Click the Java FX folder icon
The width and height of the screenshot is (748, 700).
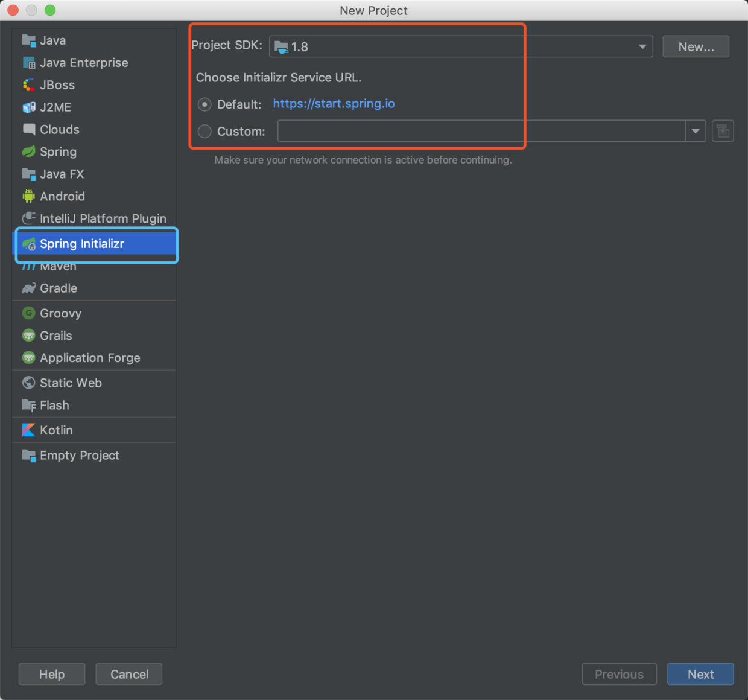pos(28,174)
